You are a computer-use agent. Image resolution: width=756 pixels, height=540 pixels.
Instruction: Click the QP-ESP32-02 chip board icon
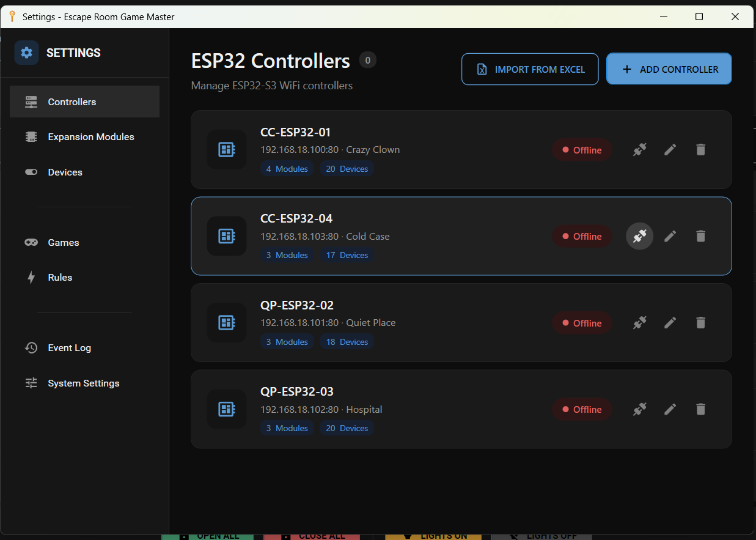(x=226, y=322)
